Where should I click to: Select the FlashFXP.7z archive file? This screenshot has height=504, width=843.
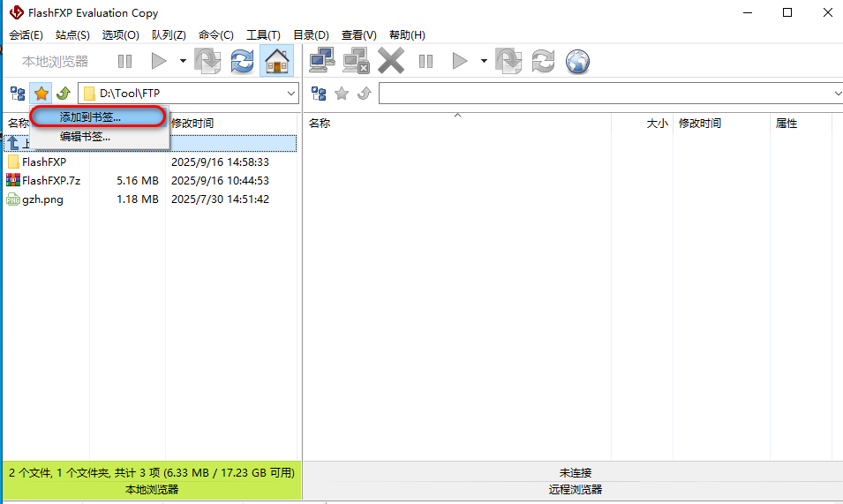[x=151, y=181]
